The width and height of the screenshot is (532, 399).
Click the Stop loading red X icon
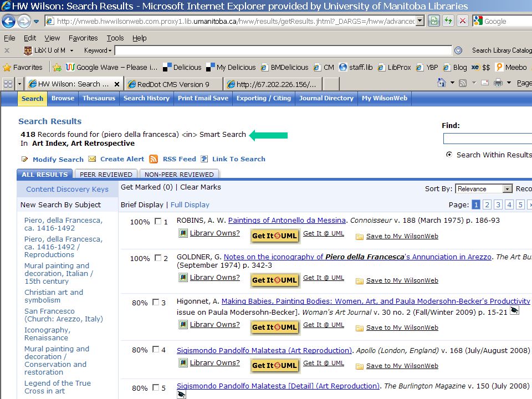click(462, 21)
